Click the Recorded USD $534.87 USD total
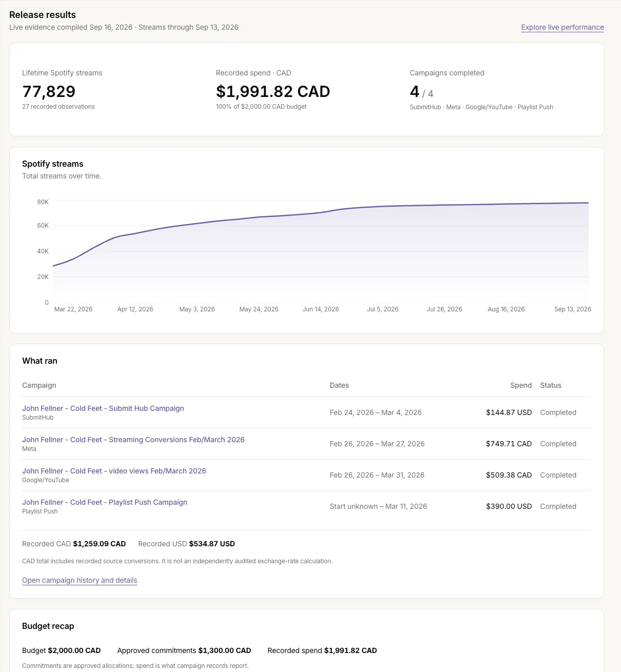This screenshot has height=672, width=621. coord(187,544)
